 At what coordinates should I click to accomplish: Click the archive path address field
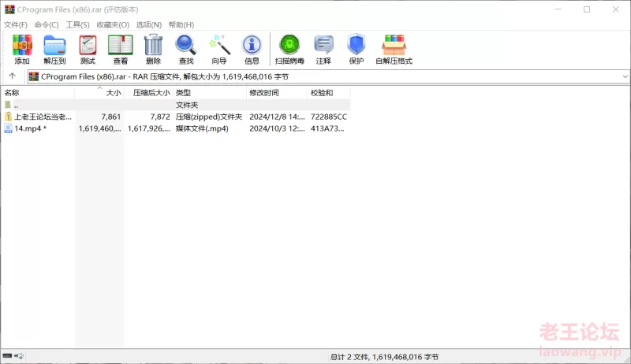(x=328, y=76)
